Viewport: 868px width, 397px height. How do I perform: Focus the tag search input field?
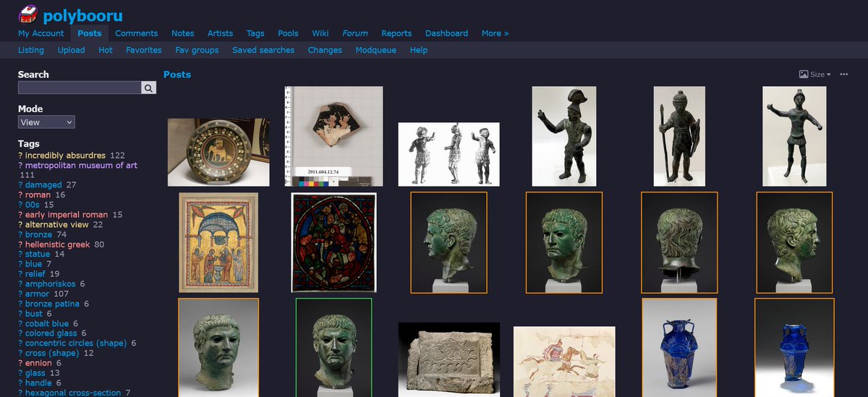80,87
